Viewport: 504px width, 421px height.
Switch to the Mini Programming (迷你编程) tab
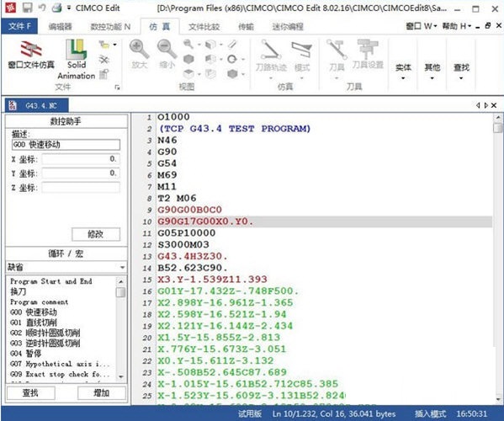[288, 27]
